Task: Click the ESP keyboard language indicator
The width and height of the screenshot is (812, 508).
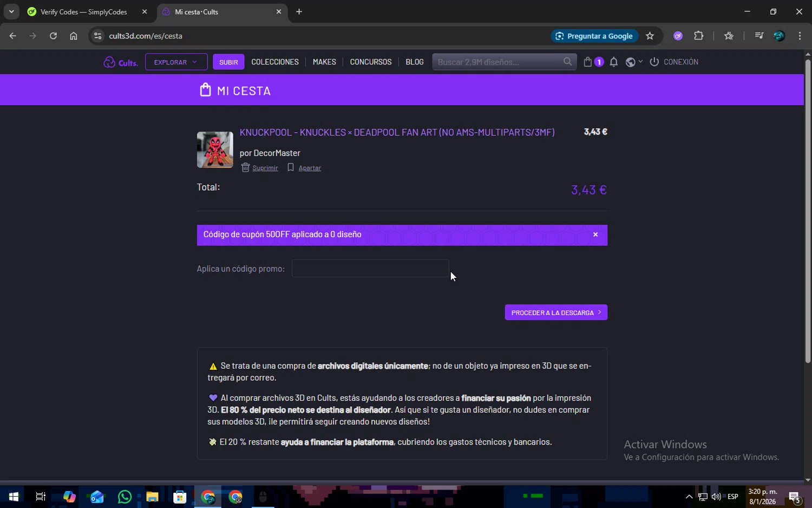Action: pos(733,497)
